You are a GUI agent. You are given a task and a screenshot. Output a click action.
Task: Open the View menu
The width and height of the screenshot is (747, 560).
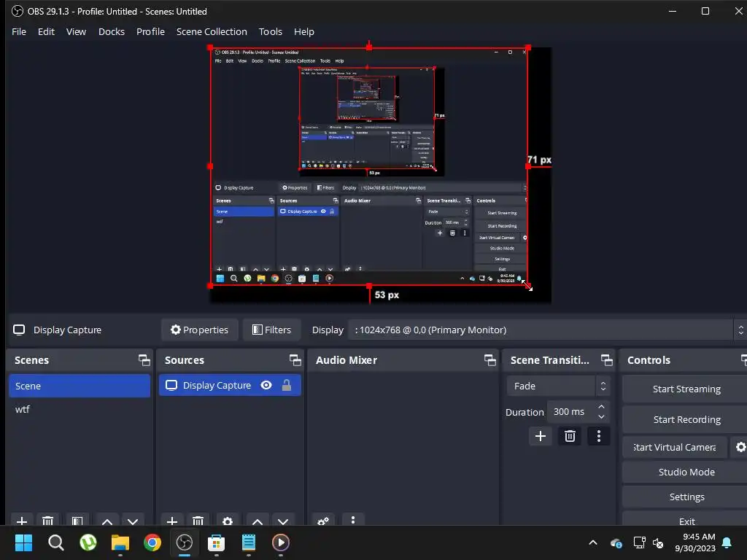pyautogui.click(x=76, y=31)
